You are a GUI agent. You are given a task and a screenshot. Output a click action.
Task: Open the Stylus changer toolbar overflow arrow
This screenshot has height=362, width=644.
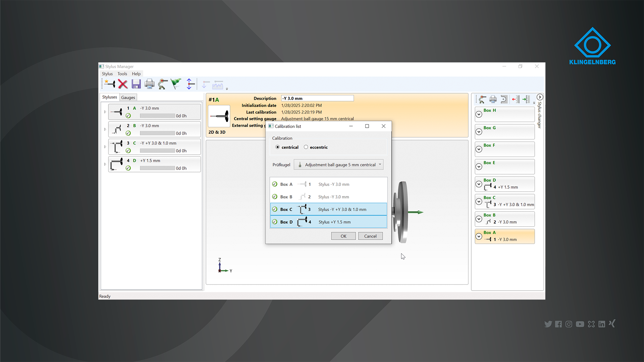[534, 103]
